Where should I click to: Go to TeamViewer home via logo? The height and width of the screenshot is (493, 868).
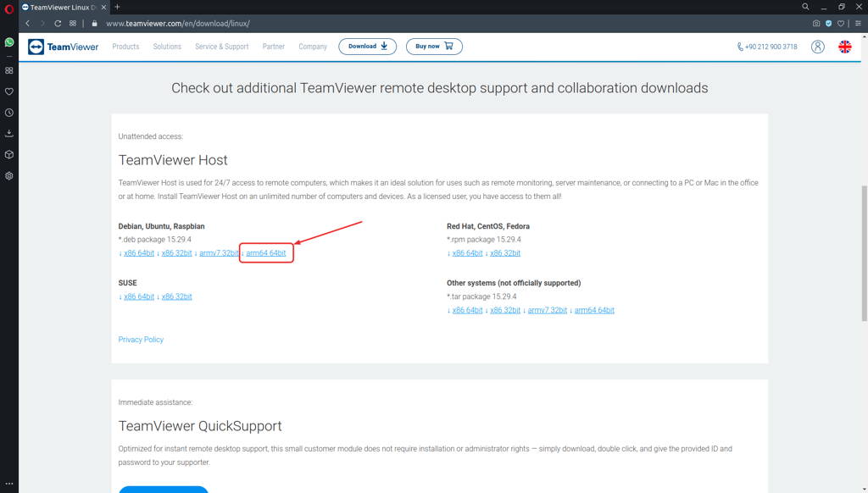point(63,47)
